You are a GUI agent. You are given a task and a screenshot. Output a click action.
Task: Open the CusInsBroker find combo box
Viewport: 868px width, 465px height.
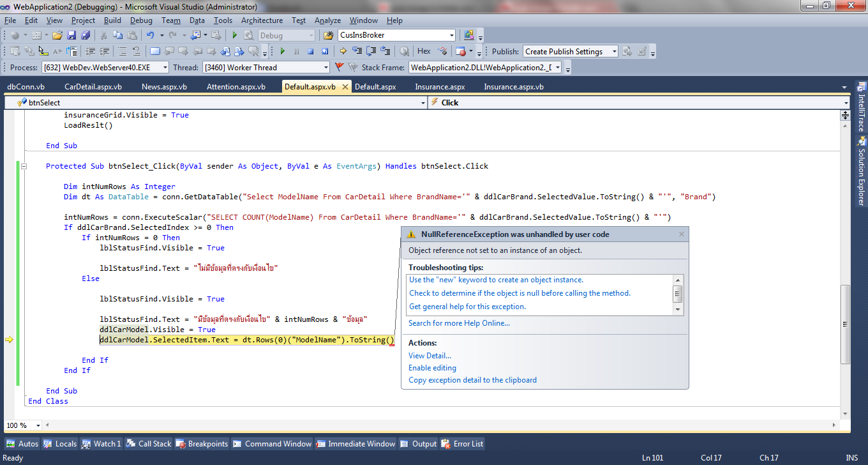(x=451, y=35)
